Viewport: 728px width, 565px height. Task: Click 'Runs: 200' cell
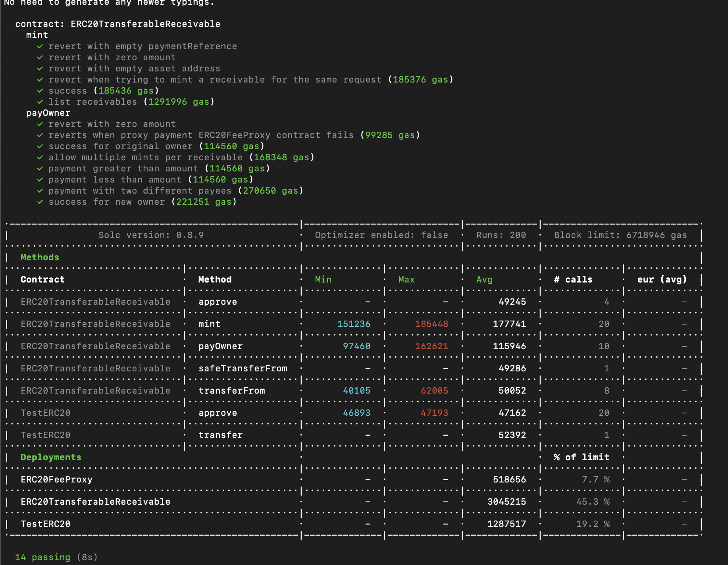(501, 235)
